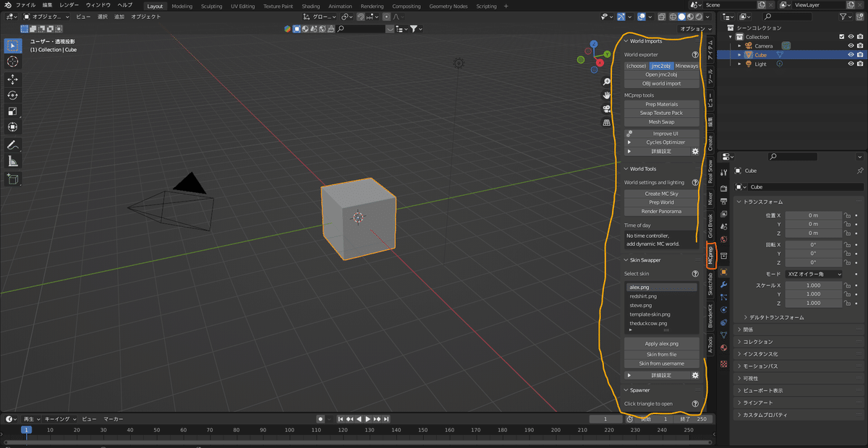Viewport: 868px width, 448px height.
Task: Open the Texture properties checker tab
Action: click(723, 363)
